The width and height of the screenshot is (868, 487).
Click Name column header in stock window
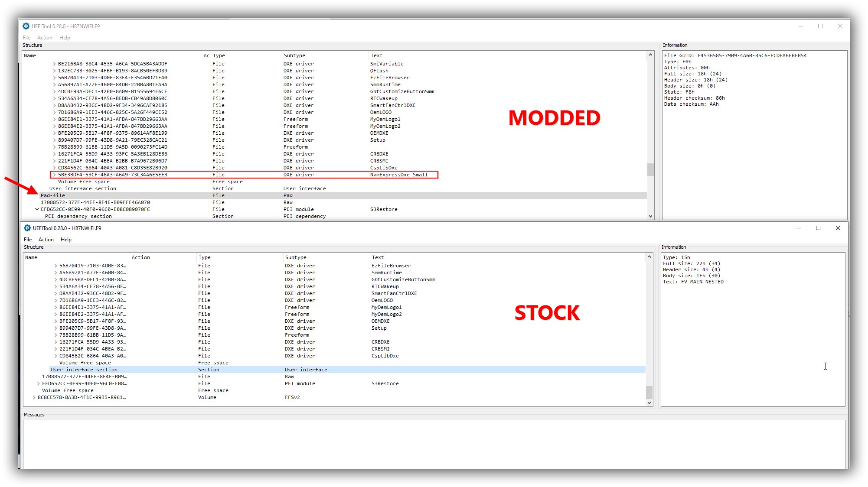(76, 257)
